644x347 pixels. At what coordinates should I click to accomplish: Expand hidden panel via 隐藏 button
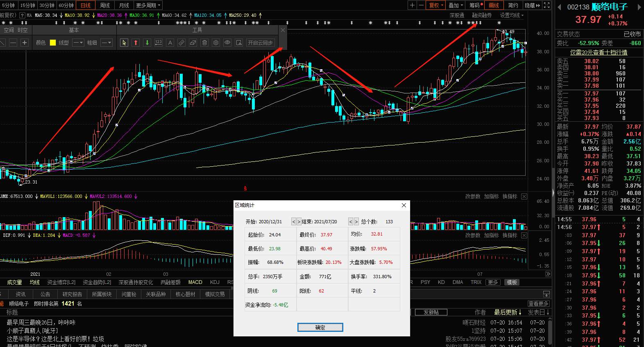[533, 5]
